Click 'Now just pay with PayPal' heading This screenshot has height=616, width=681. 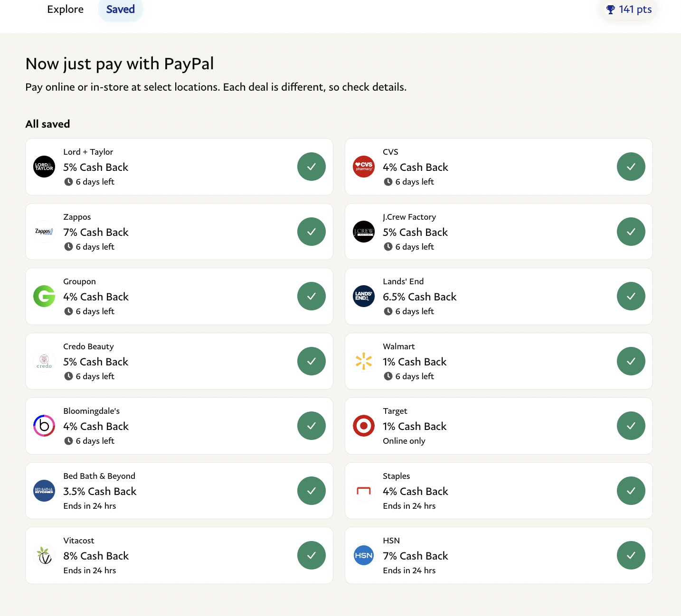tap(120, 64)
